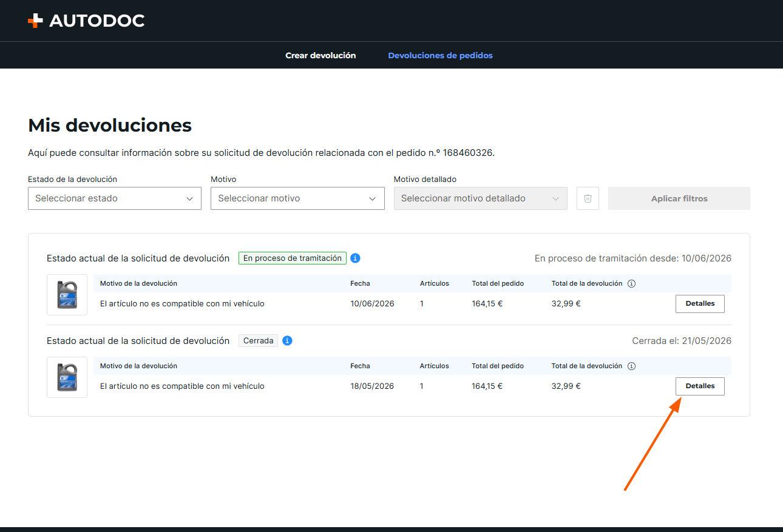Select 'Devoluciones de pedidos' tab
This screenshot has width=783, height=532.
(440, 55)
